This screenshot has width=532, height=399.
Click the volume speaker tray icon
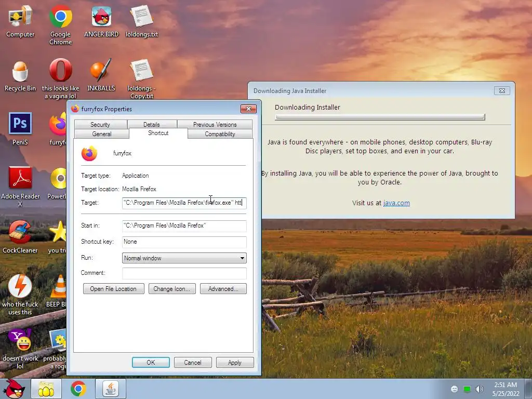(480, 389)
